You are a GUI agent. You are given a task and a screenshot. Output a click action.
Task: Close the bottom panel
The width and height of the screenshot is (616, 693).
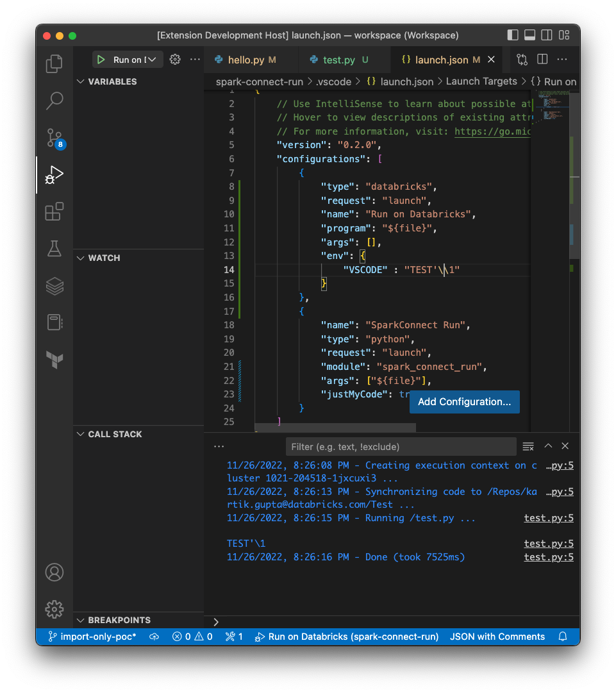coord(565,446)
